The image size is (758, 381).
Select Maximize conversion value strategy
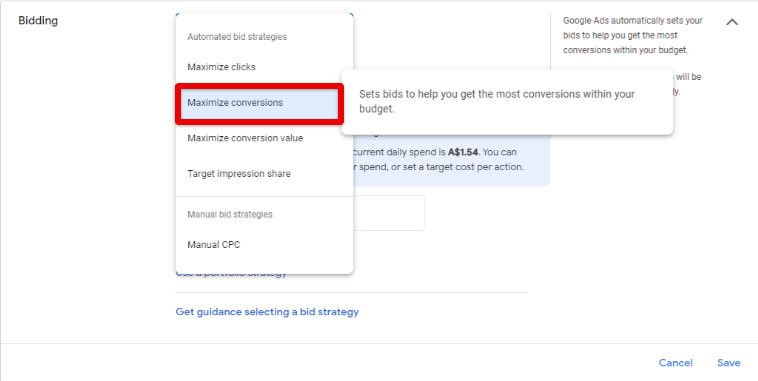pos(264,138)
